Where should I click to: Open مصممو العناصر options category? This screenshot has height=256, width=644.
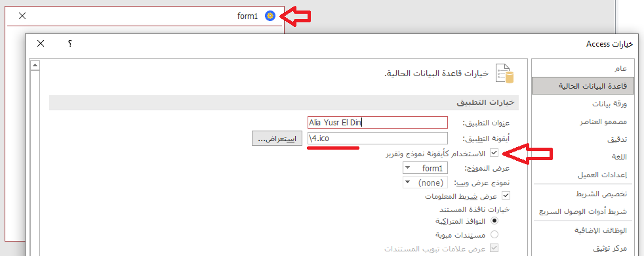583,122
